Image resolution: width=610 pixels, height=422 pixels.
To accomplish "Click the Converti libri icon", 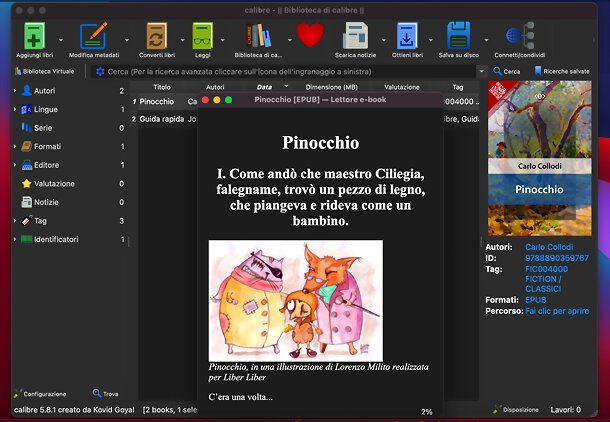I will click(157, 36).
